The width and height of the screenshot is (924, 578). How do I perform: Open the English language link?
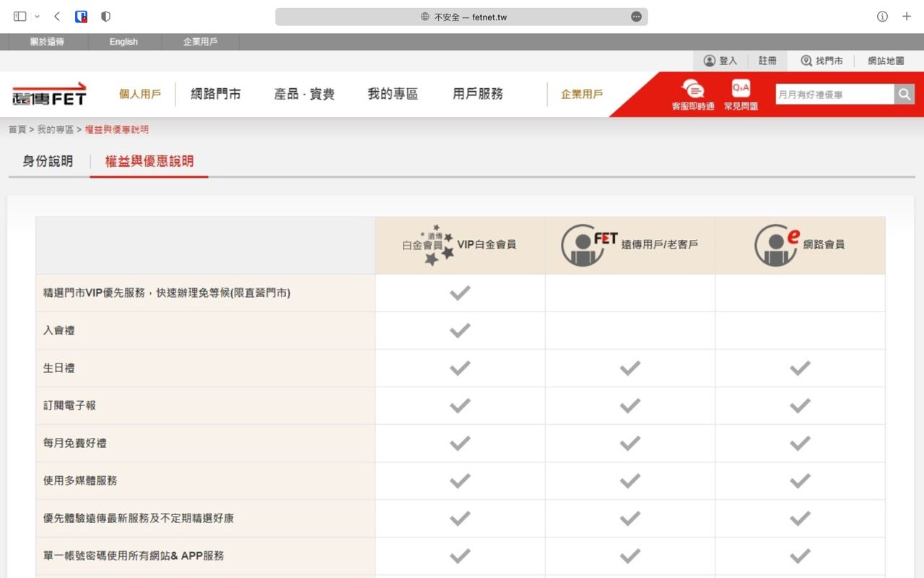123,42
